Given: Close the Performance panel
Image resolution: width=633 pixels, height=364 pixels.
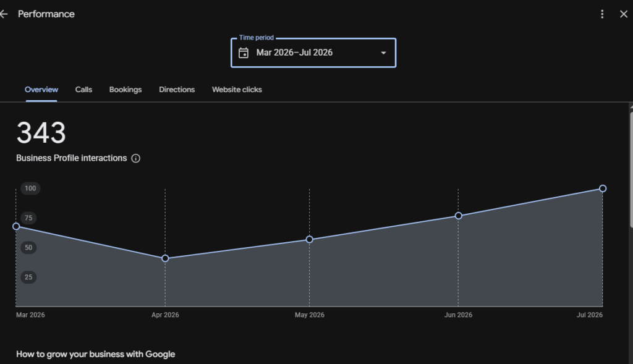Looking at the screenshot, I should [x=624, y=14].
